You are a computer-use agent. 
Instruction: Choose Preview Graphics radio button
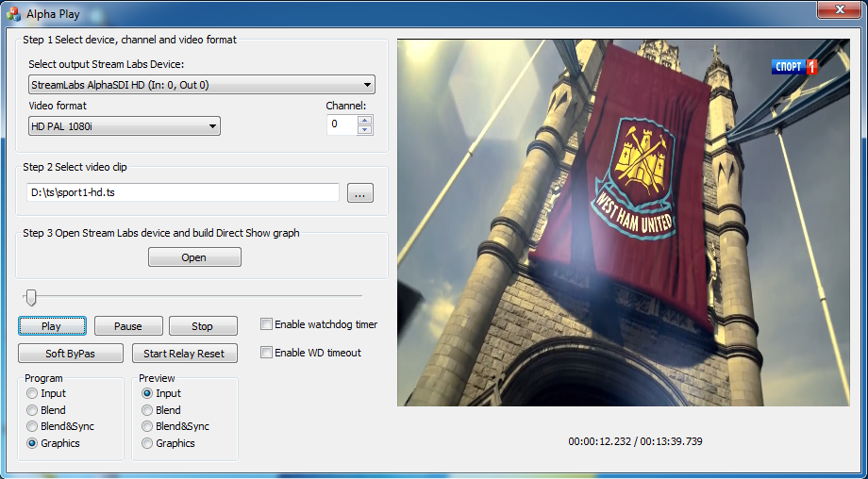[147, 443]
